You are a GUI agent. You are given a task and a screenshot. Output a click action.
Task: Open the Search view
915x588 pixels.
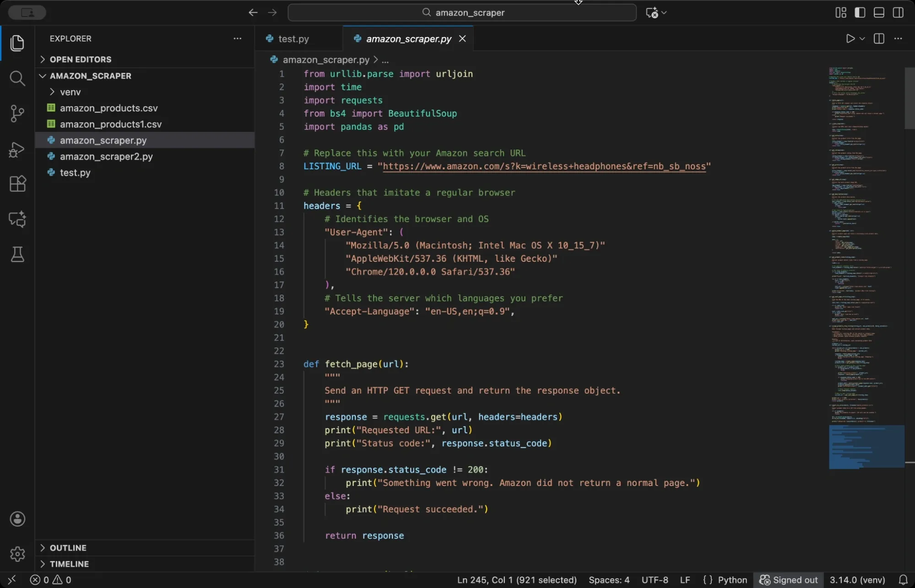click(17, 79)
